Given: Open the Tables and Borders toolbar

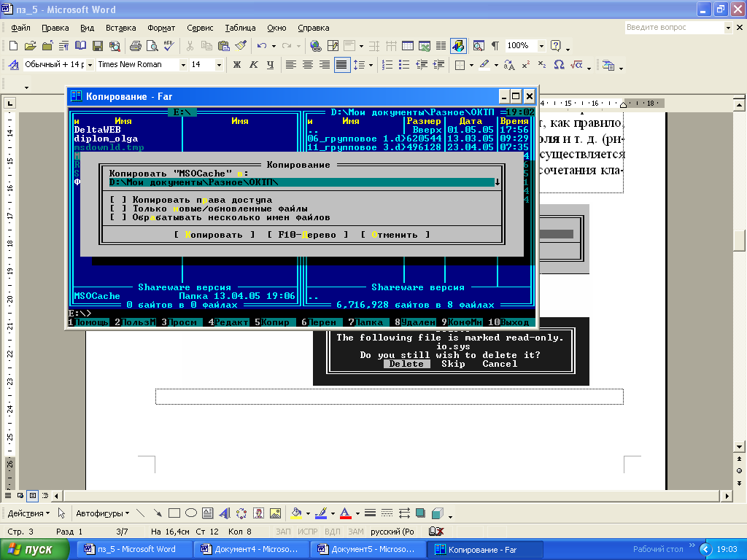Looking at the screenshot, I should [x=333, y=46].
